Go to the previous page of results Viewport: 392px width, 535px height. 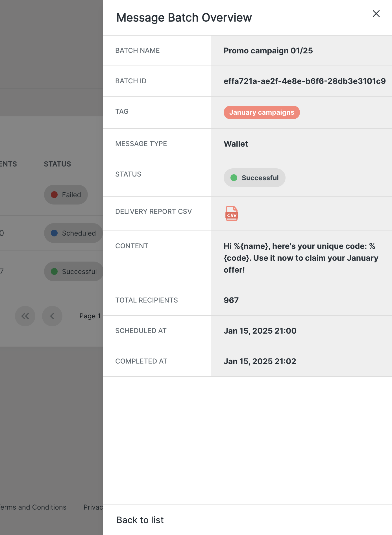click(52, 316)
